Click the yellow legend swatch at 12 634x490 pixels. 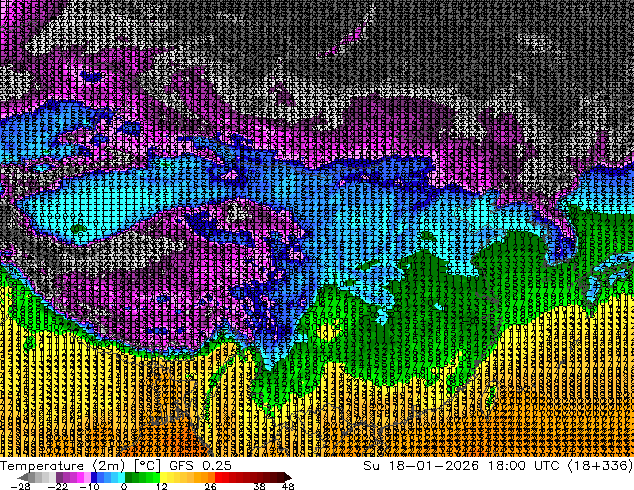point(163,477)
